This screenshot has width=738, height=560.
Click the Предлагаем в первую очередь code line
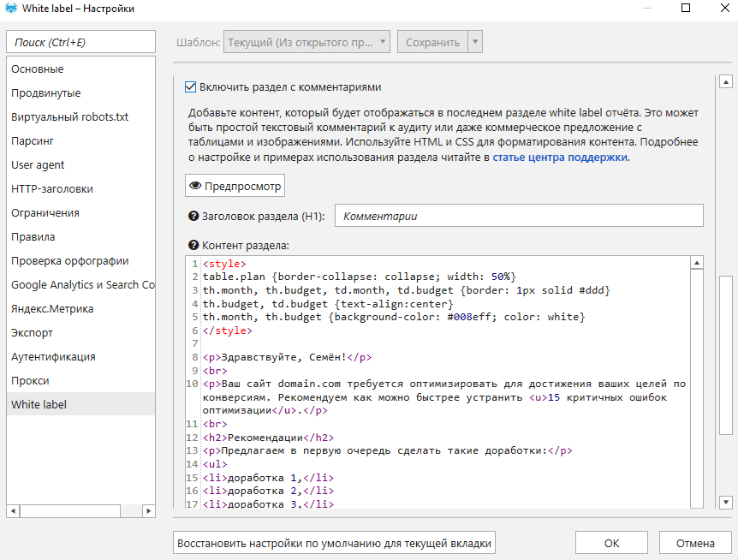(387, 450)
